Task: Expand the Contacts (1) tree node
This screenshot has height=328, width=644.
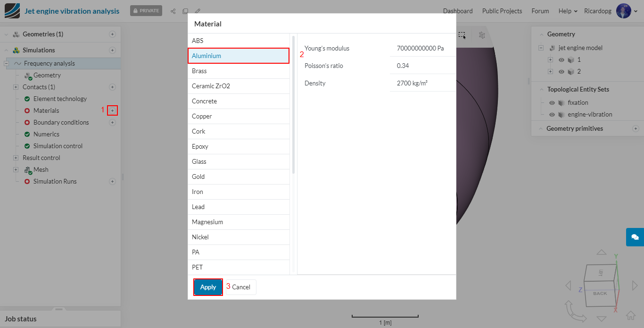Action: [16, 87]
